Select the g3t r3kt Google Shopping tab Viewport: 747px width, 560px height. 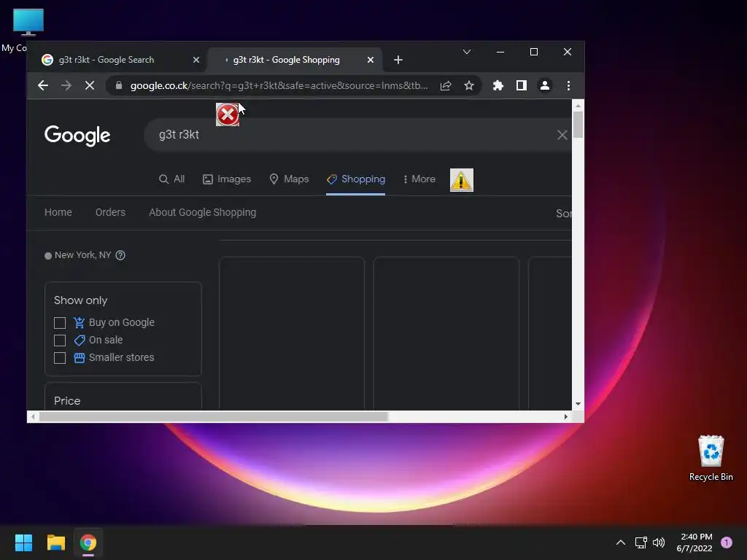pos(295,60)
